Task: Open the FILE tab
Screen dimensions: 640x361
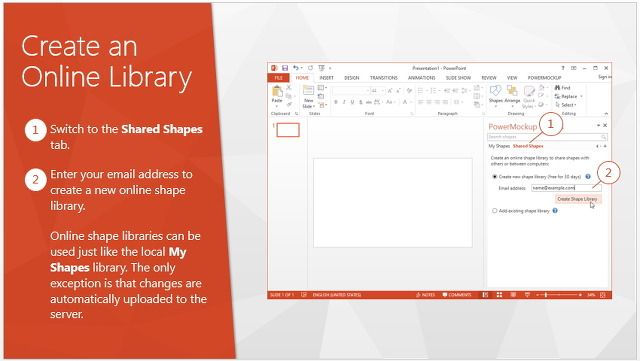Action: [x=278, y=78]
